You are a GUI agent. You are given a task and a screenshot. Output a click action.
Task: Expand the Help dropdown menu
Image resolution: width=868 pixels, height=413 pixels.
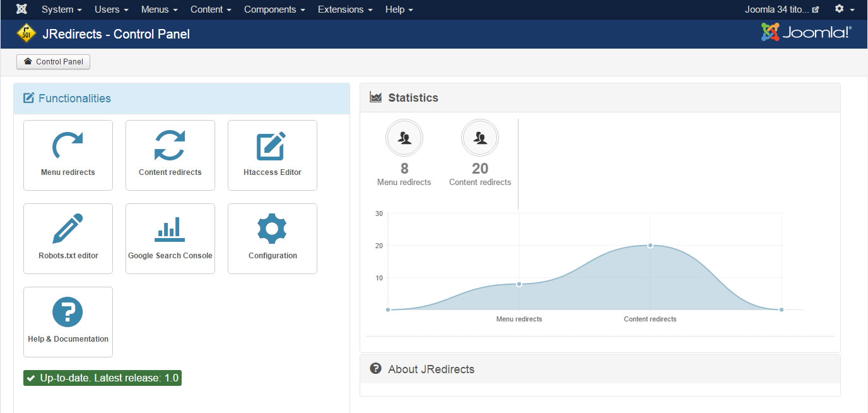[399, 9]
